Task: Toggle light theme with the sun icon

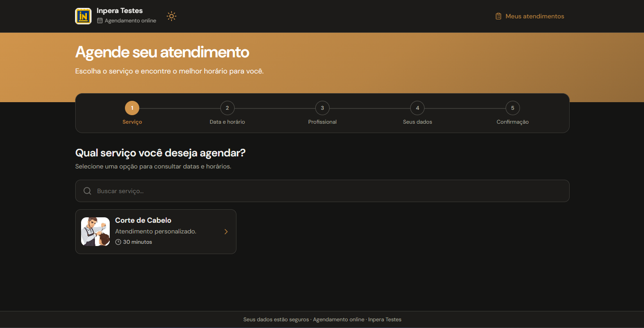Action: click(x=172, y=16)
